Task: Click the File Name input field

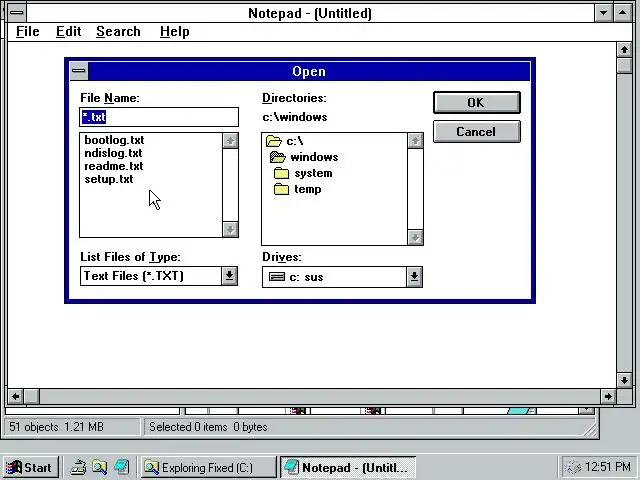Action: [159, 117]
